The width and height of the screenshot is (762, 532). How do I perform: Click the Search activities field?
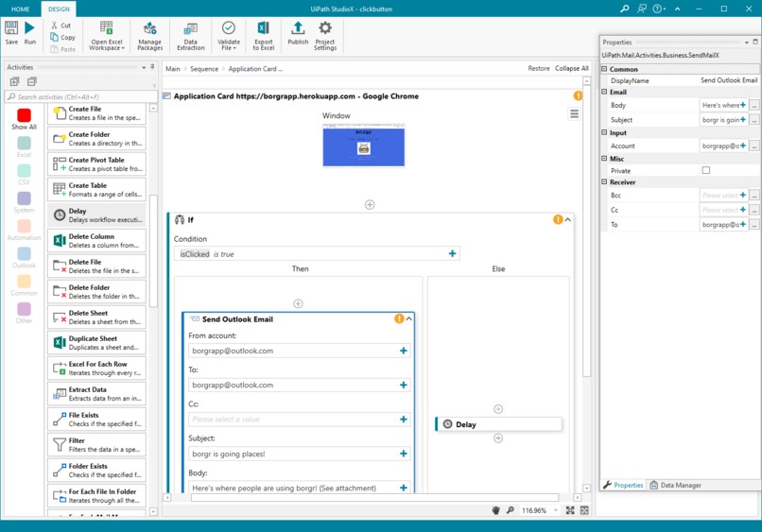[80, 96]
